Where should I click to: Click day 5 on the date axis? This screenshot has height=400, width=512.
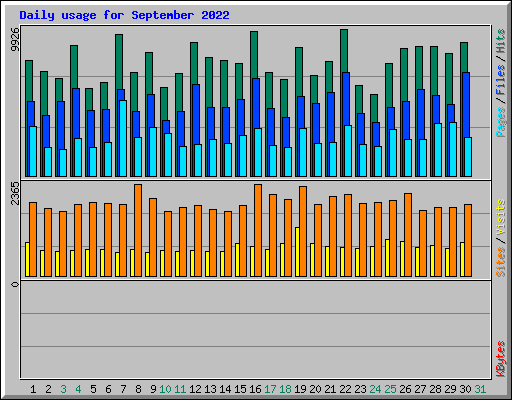[93, 389]
